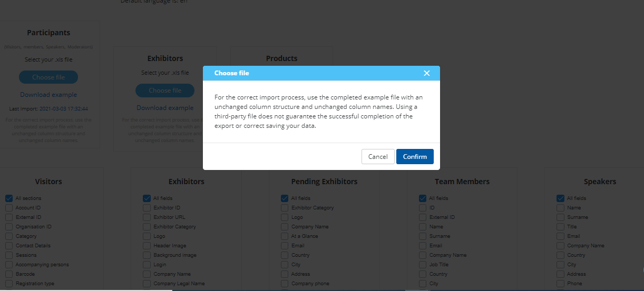Click the Confirm button in dialog
Image resolution: width=644 pixels, height=291 pixels.
click(415, 157)
